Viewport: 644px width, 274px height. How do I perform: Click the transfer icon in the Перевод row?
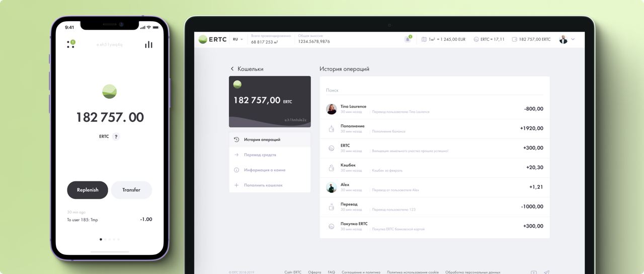331,207
